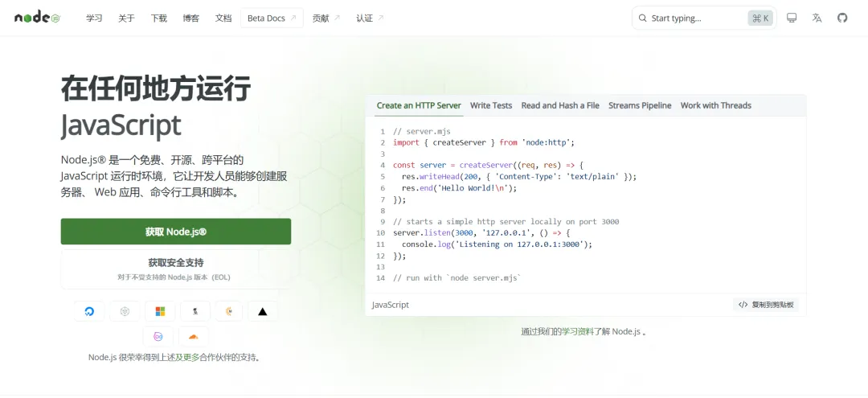Open the GitHub repository icon
Viewport: 868px width, 398px height.
(x=842, y=18)
